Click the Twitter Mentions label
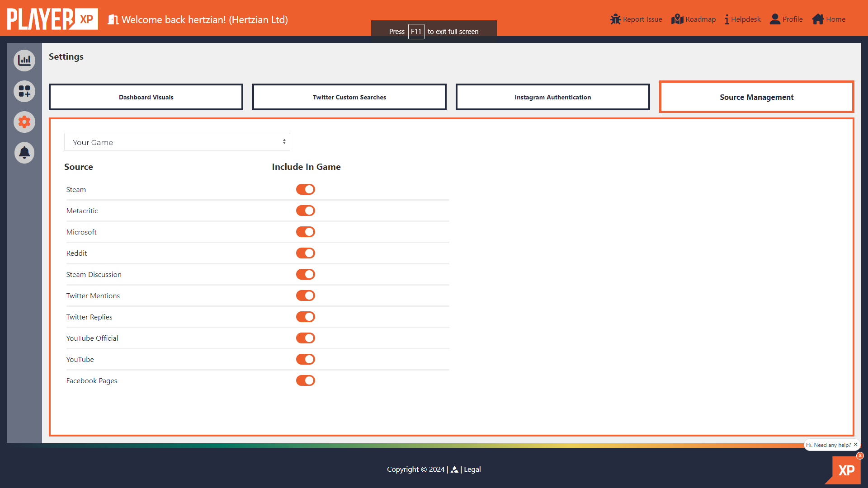 click(x=93, y=296)
